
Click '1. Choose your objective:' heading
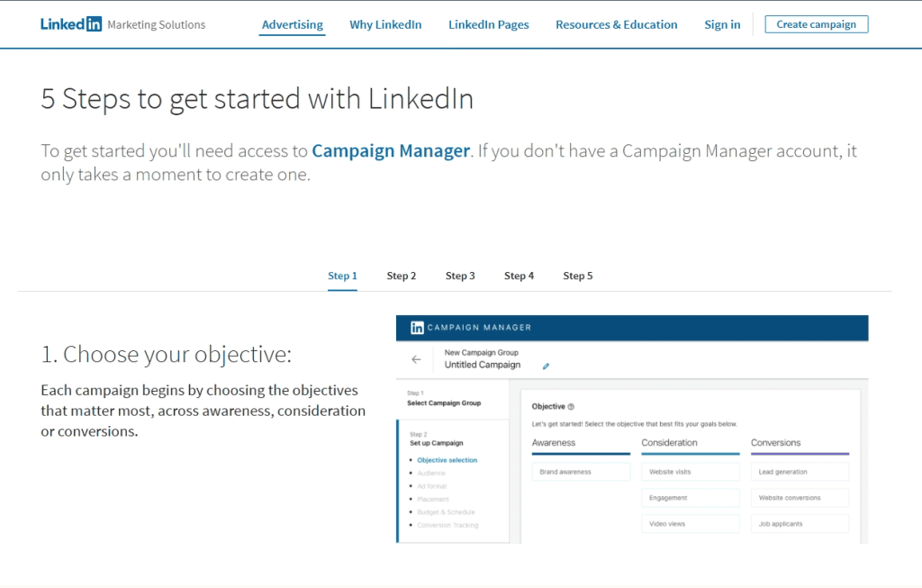click(166, 354)
